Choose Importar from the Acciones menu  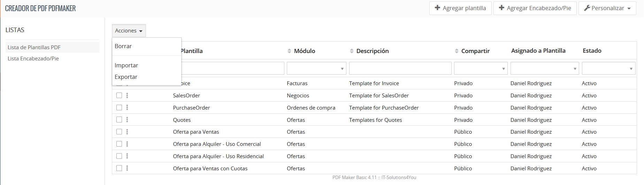tap(126, 65)
